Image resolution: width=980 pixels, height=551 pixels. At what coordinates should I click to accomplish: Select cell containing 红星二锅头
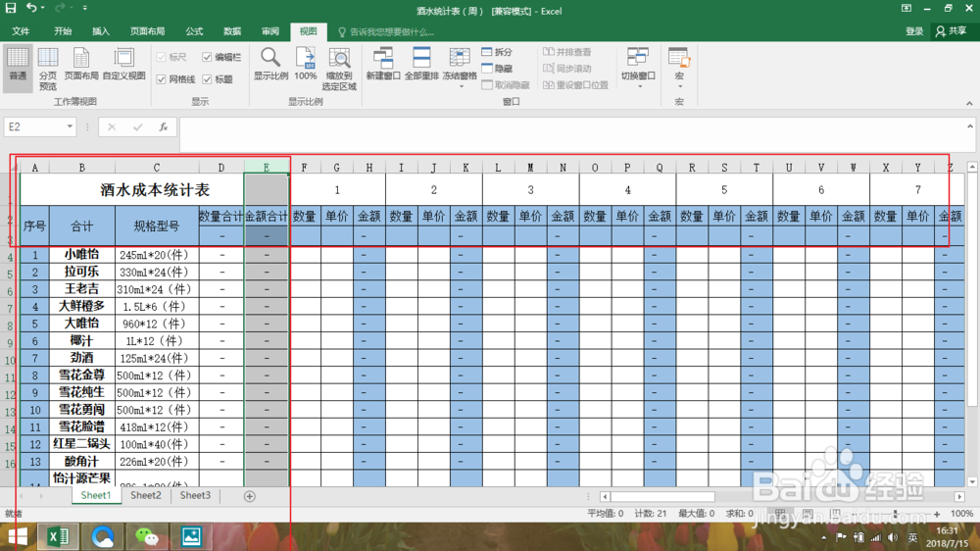[x=82, y=444]
